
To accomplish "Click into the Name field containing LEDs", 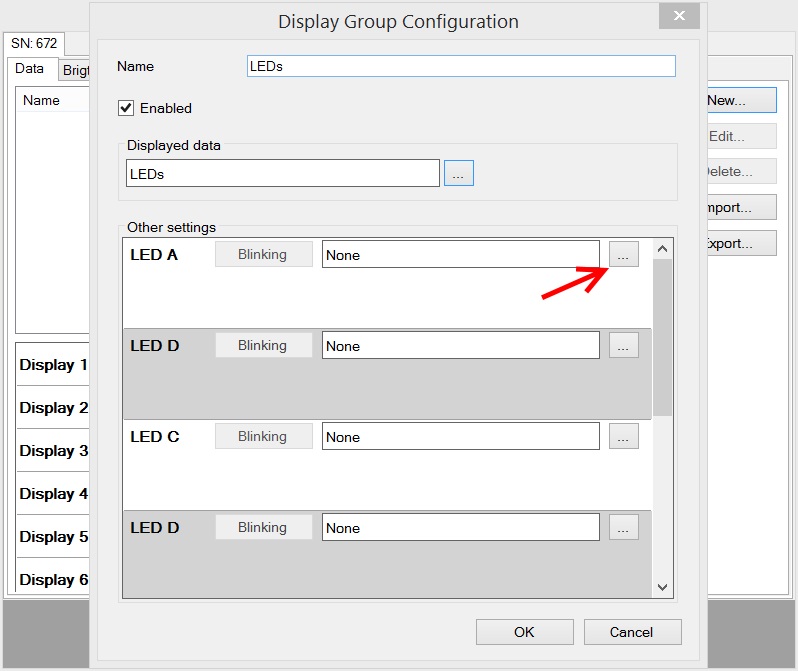I will pos(461,66).
